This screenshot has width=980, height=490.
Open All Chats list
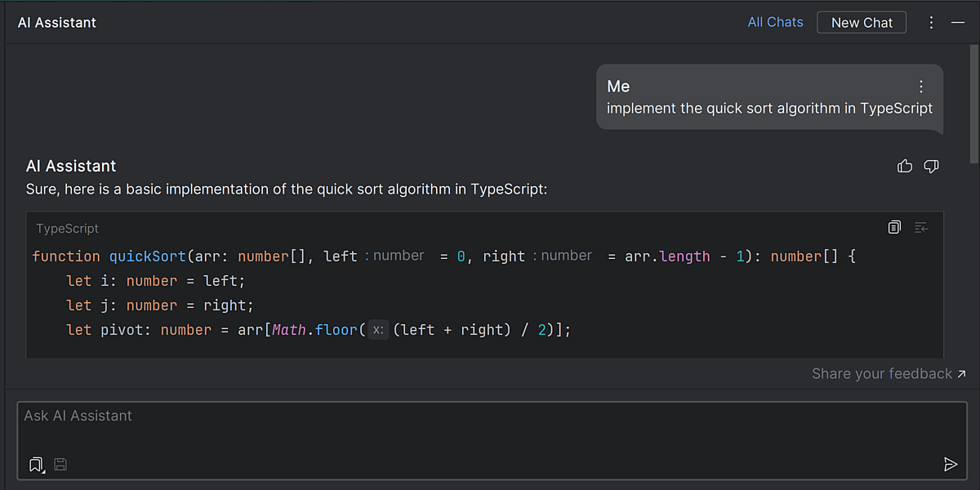[775, 22]
